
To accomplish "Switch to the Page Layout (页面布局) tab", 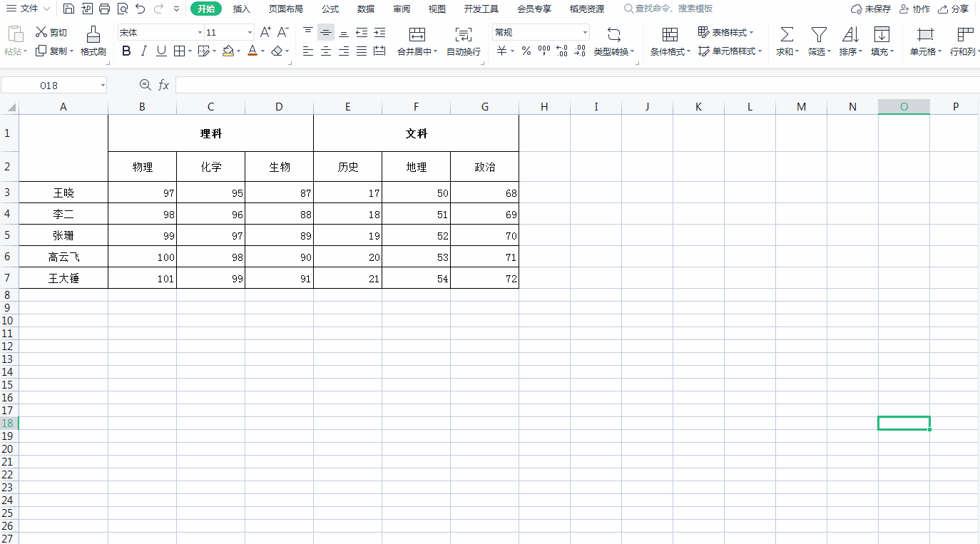I will (285, 9).
